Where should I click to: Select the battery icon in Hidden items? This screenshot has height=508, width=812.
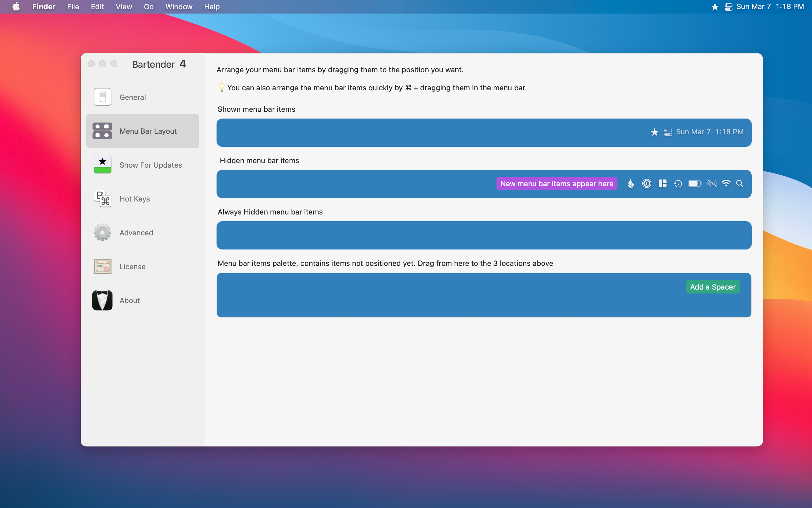click(x=695, y=183)
